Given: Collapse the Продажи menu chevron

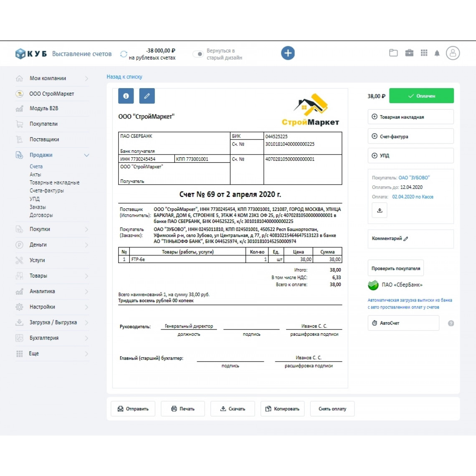Looking at the screenshot, I should [x=86, y=155].
